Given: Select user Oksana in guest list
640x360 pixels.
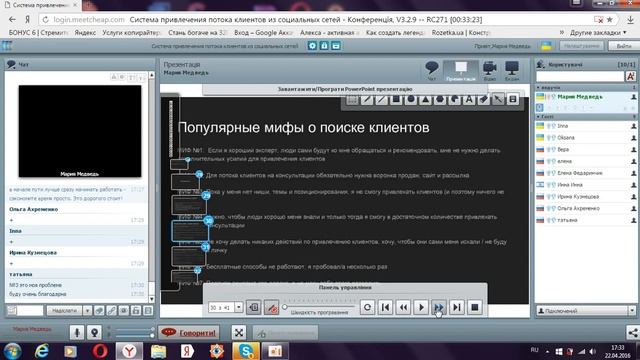Looking at the screenshot, I should point(586,138).
